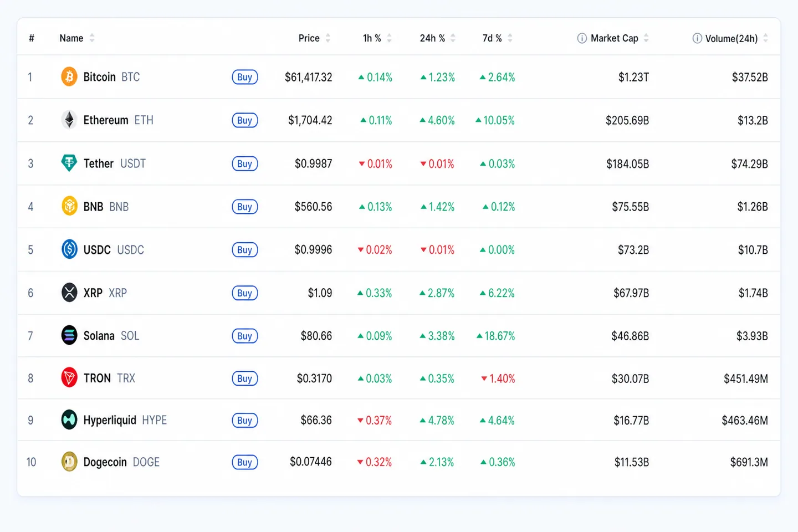Open the Bitcoin BTC name link
The width and height of the screenshot is (798, 532).
pos(111,76)
